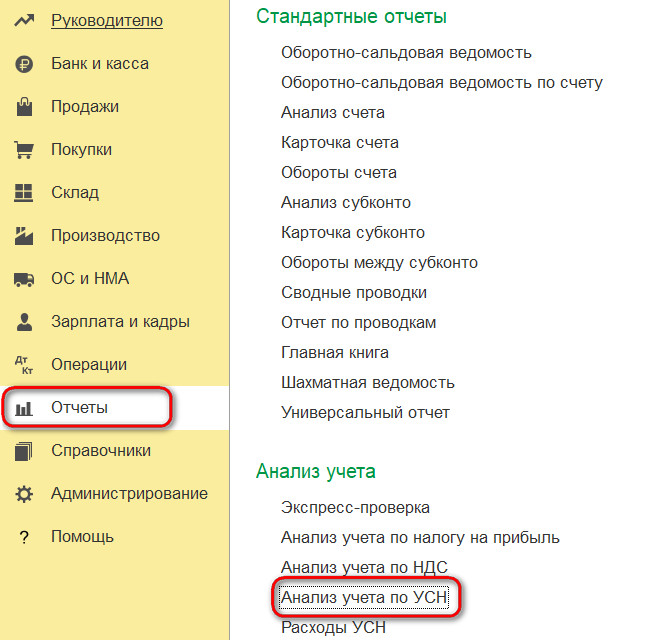Click the shopping bag icon for Продажи
Viewport: 649px width, 640px height.
(x=24, y=107)
